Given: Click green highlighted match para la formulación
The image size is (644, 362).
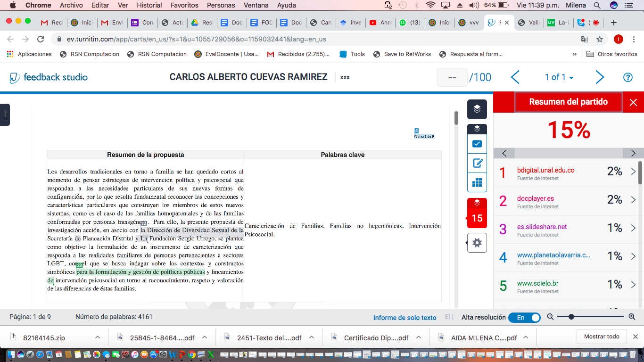Looking at the screenshot, I should click(140, 272).
